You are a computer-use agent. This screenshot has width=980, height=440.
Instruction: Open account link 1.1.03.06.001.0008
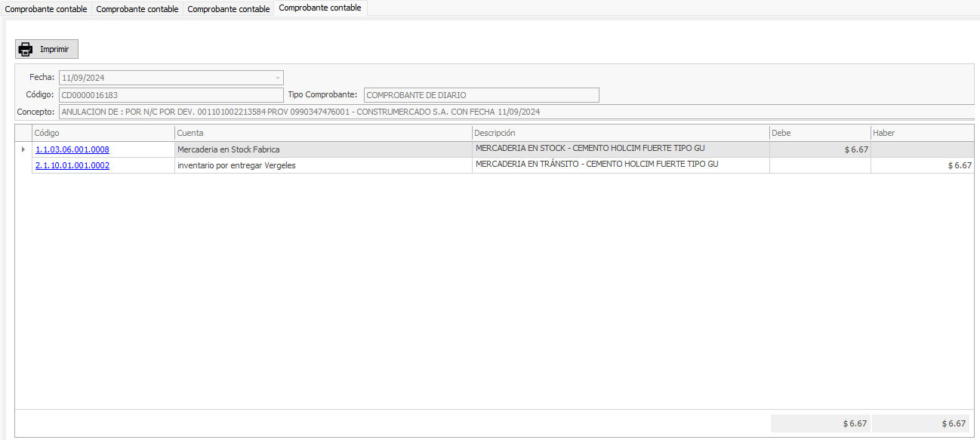click(x=72, y=149)
